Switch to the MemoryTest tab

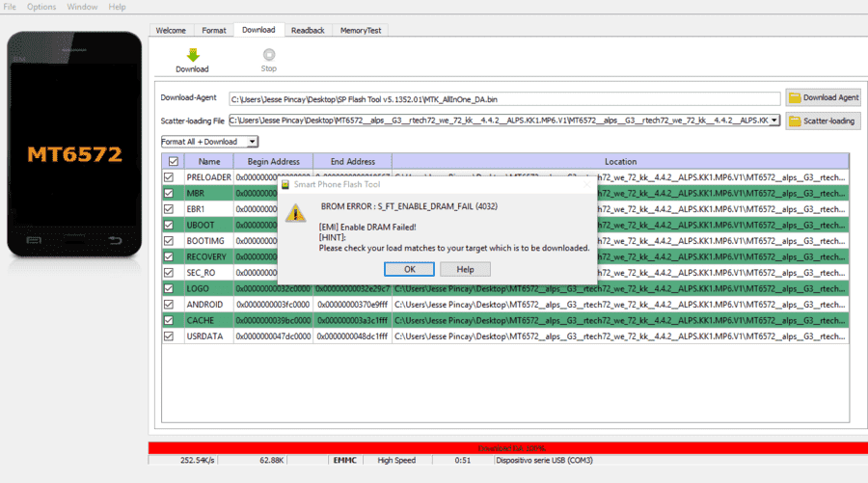[x=361, y=31]
